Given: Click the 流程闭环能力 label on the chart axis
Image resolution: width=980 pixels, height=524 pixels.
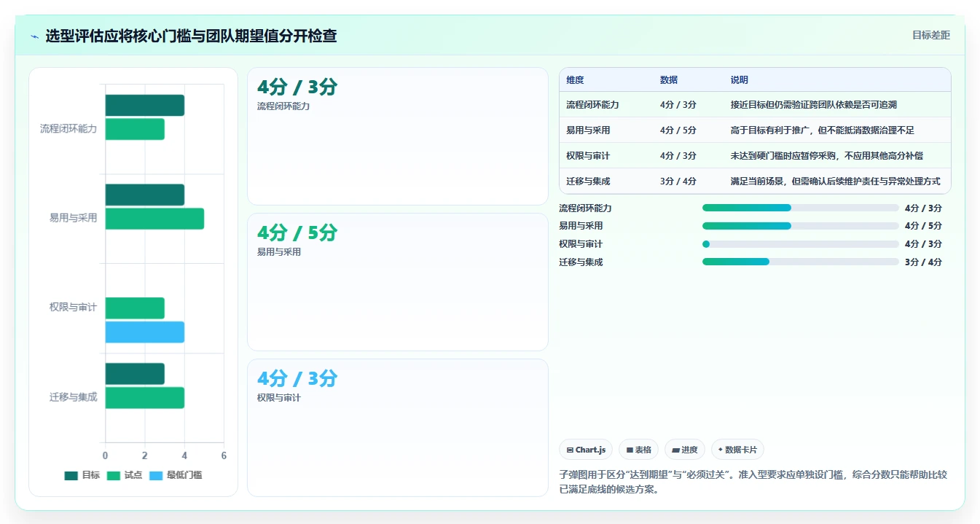Looking at the screenshot, I should [68, 129].
